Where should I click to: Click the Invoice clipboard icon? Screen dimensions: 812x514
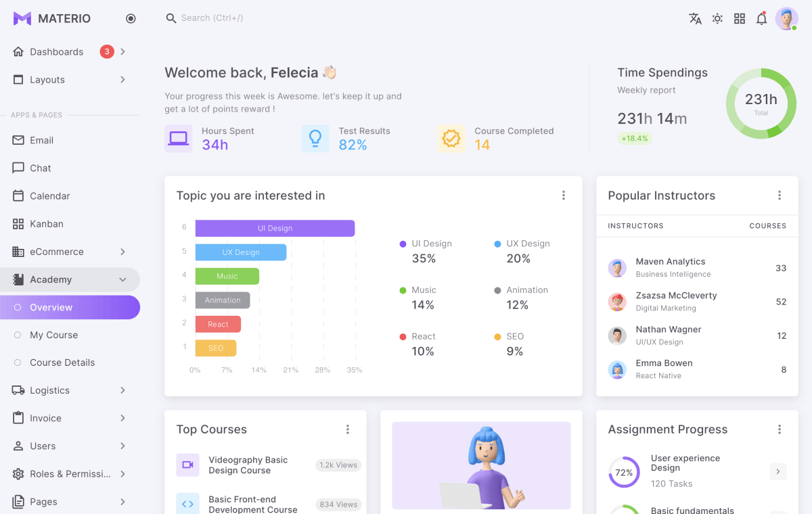point(18,418)
